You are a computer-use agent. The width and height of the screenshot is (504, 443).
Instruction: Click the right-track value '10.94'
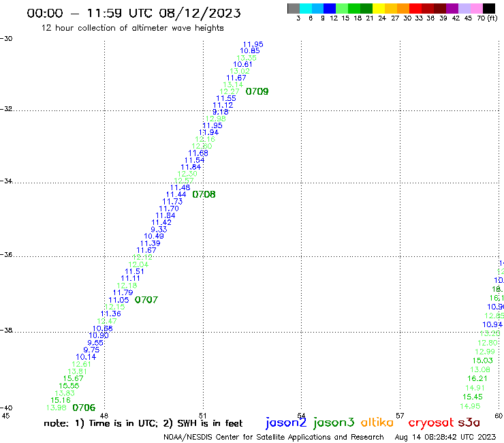tap(492, 324)
